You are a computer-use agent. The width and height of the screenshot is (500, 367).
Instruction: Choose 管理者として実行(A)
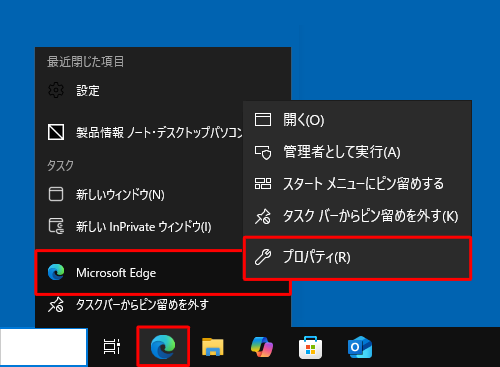tap(357, 152)
